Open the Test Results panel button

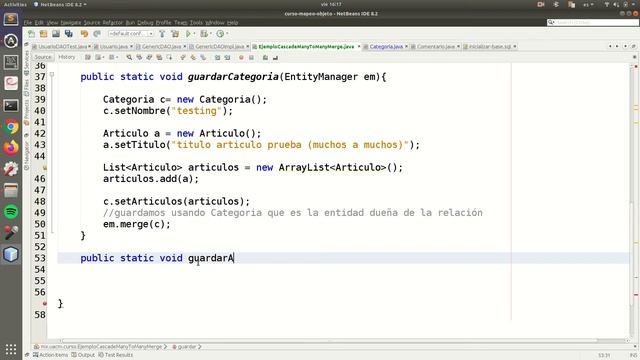point(116,355)
